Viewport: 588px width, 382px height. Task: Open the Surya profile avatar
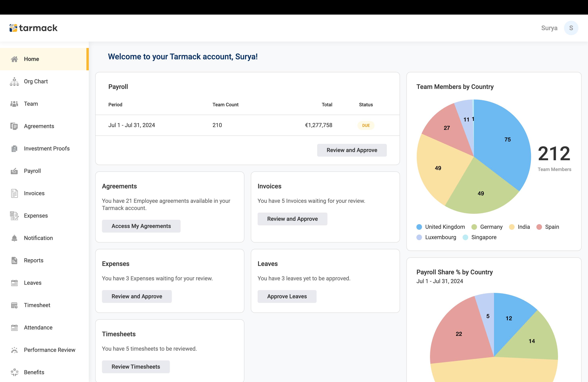[x=571, y=28]
